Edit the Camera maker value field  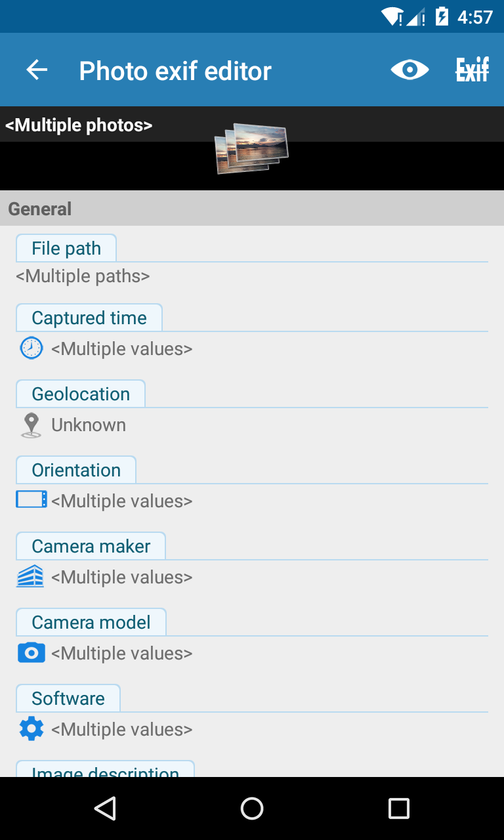122,577
